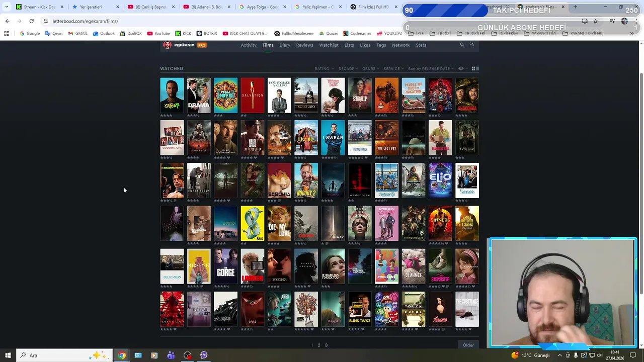Open the Activity tab
Image resolution: width=644 pixels, height=362 pixels.
(x=249, y=45)
